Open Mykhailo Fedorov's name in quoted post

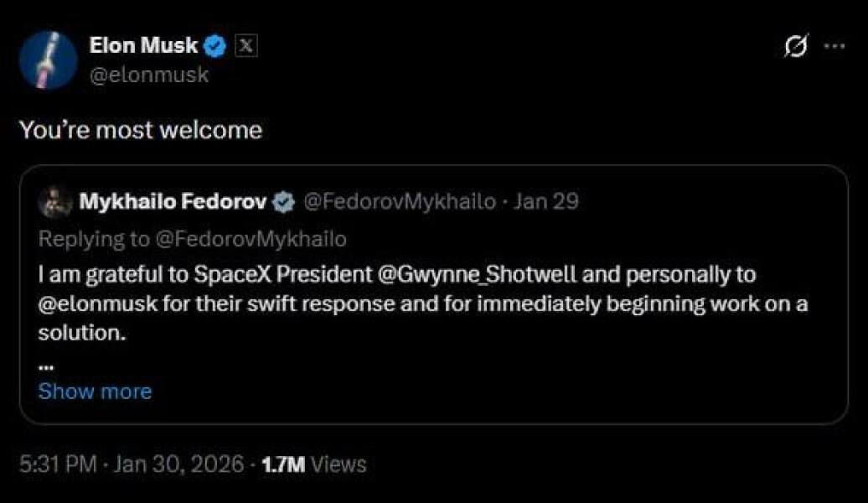(x=173, y=202)
